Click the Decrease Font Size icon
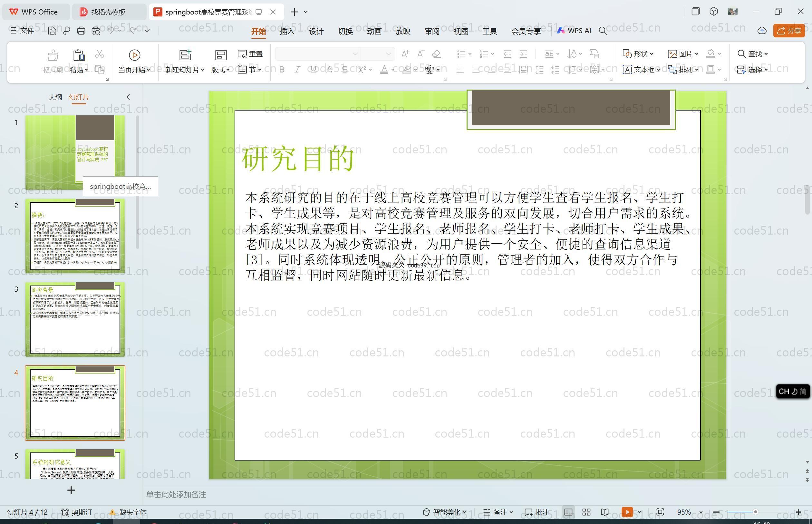This screenshot has height=524, width=812. tap(421, 54)
